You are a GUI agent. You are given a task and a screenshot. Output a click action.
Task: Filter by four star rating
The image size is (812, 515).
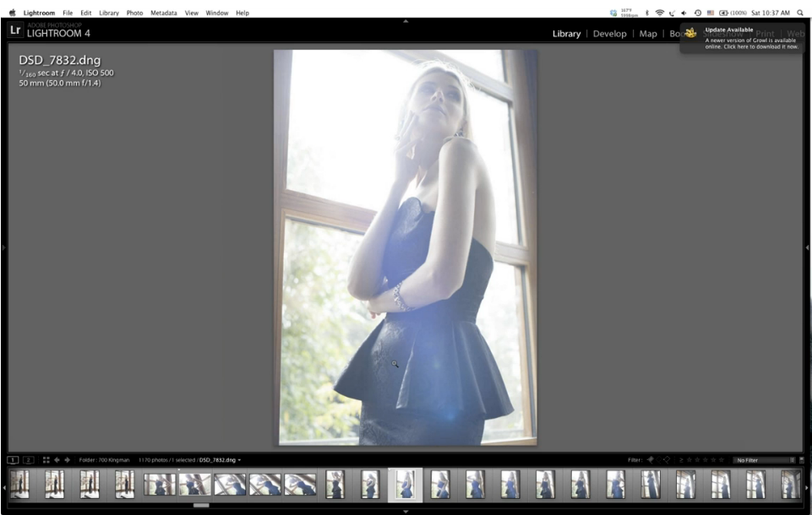(713, 459)
